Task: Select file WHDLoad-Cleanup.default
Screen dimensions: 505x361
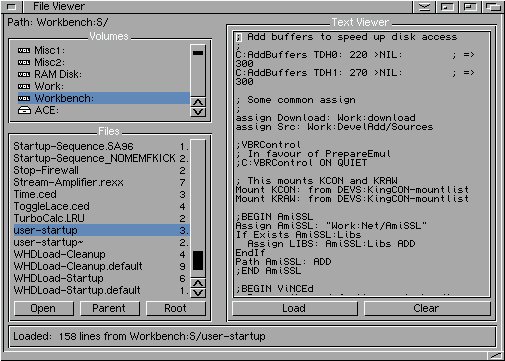Action: (x=101, y=266)
